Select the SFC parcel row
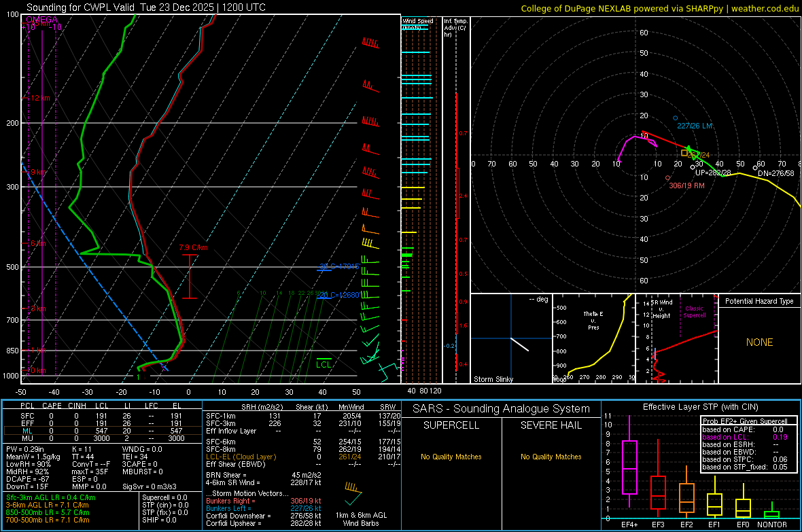802x532 pixels. (x=103, y=416)
